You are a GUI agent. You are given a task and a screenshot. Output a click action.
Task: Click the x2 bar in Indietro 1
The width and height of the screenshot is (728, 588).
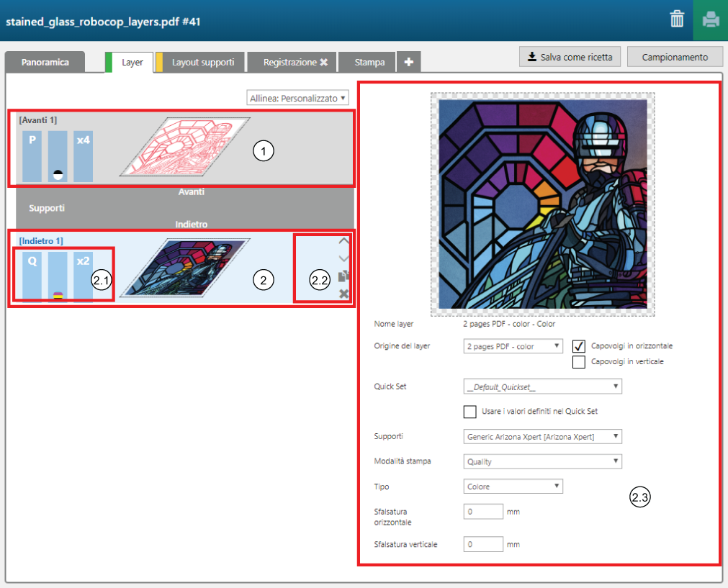pos(83,277)
